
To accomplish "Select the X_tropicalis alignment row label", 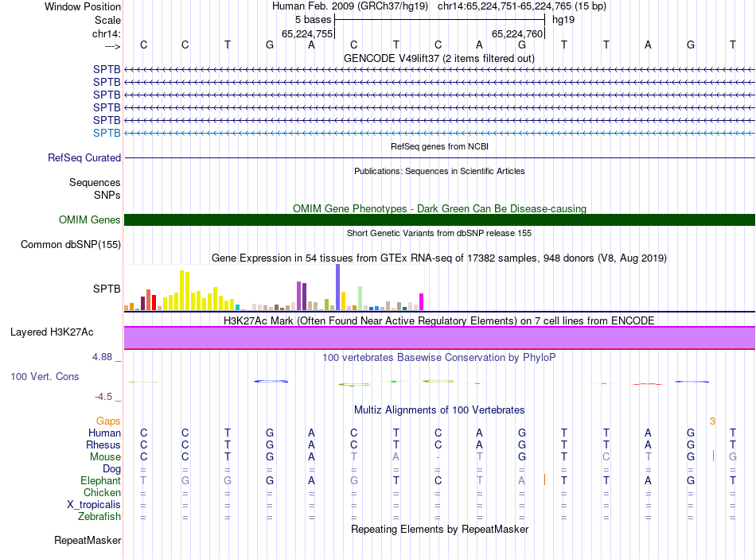I will 94,505.
